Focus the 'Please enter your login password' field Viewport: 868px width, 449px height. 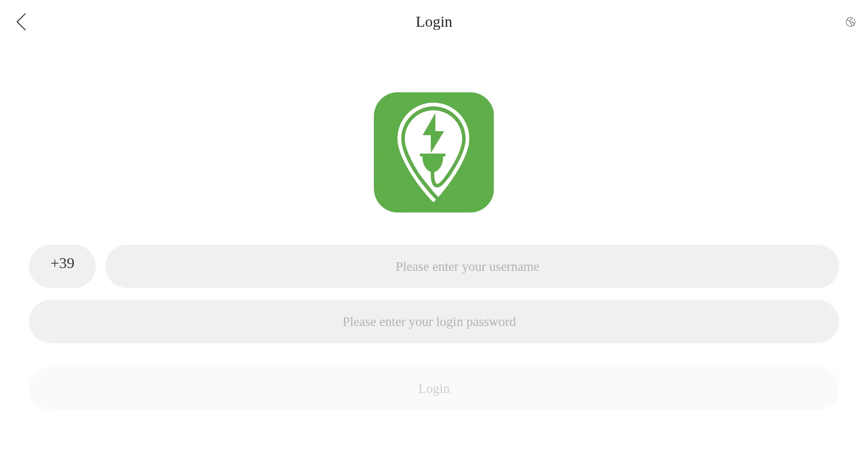click(434, 321)
